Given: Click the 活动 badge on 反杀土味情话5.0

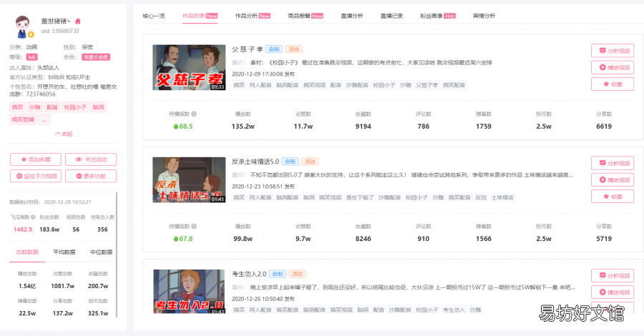Looking at the screenshot, I should click(x=310, y=162).
